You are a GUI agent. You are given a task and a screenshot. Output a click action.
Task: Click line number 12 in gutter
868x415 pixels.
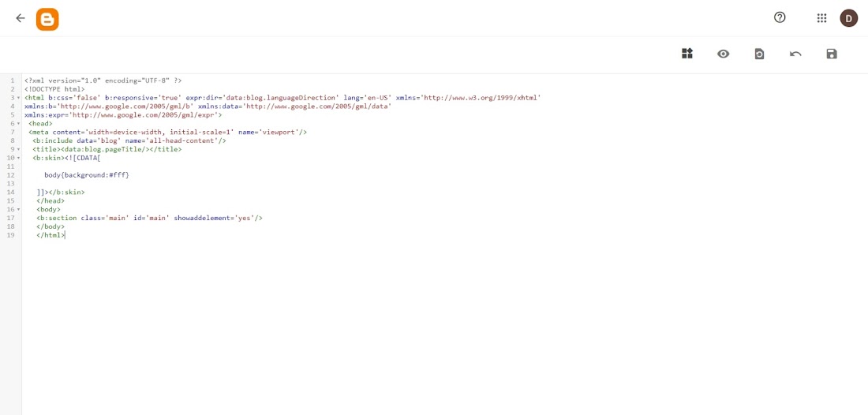point(11,175)
